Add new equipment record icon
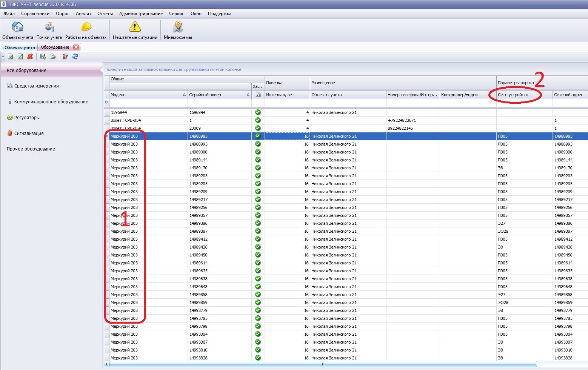Viewport: 588px width, 370px height. pos(11,57)
